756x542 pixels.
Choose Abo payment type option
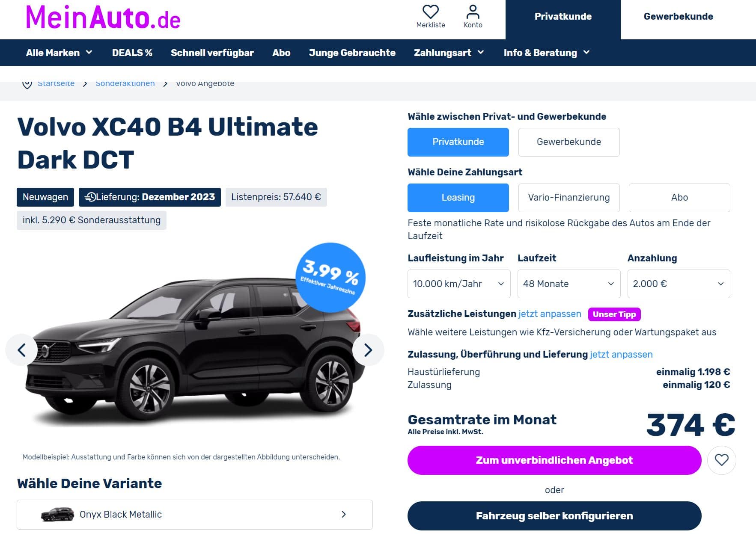[x=679, y=198]
